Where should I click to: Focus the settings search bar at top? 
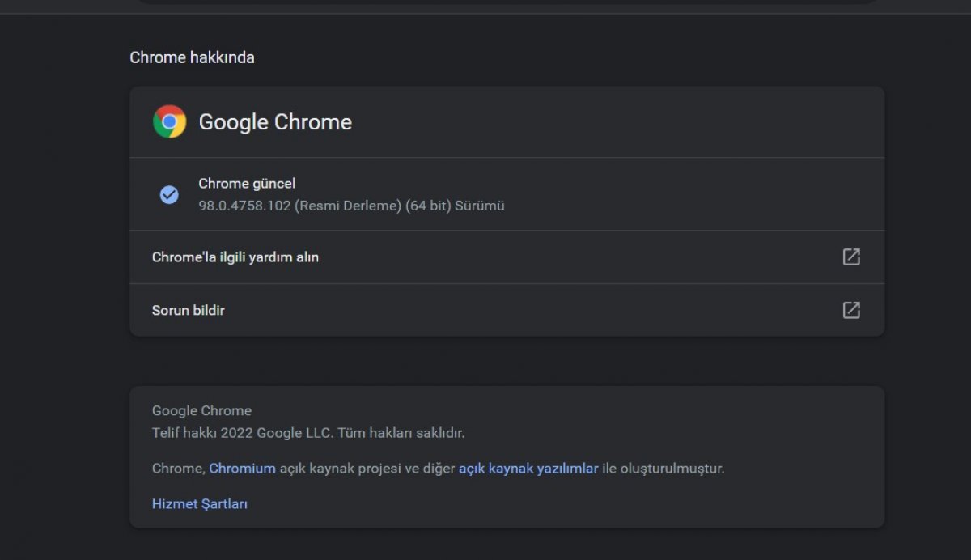coord(507,2)
